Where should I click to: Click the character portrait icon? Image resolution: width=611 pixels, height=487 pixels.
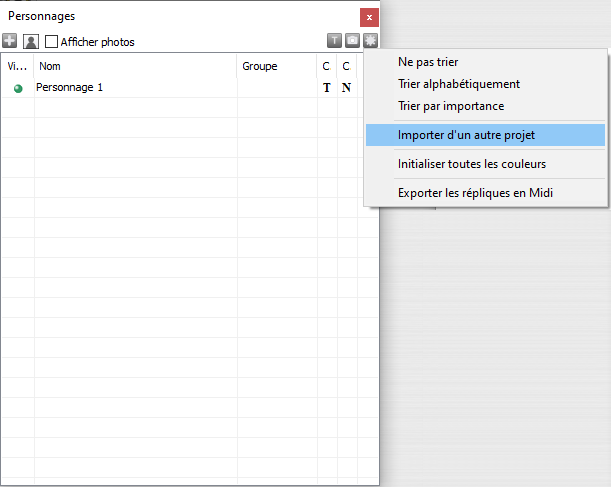30,41
